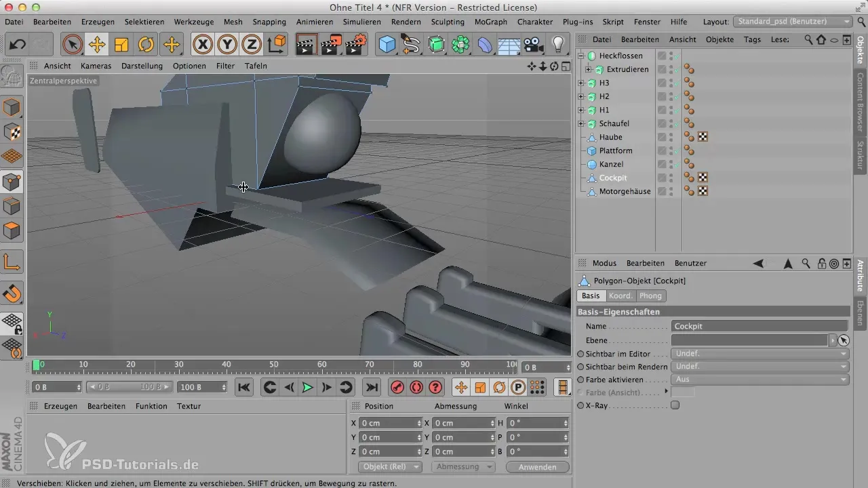
Task: Click the frame range slider bar
Action: [x=129, y=387]
